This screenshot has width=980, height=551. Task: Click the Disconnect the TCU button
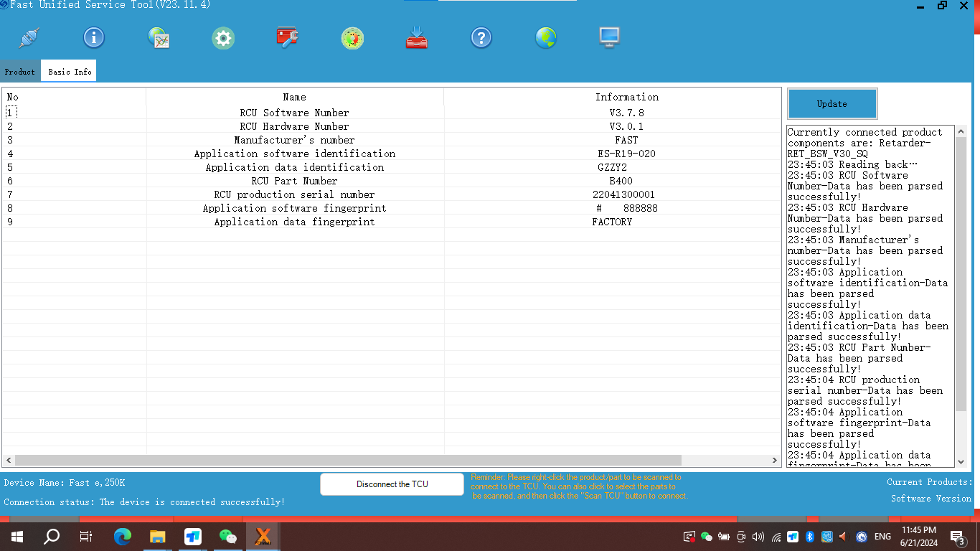pyautogui.click(x=392, y=484)
